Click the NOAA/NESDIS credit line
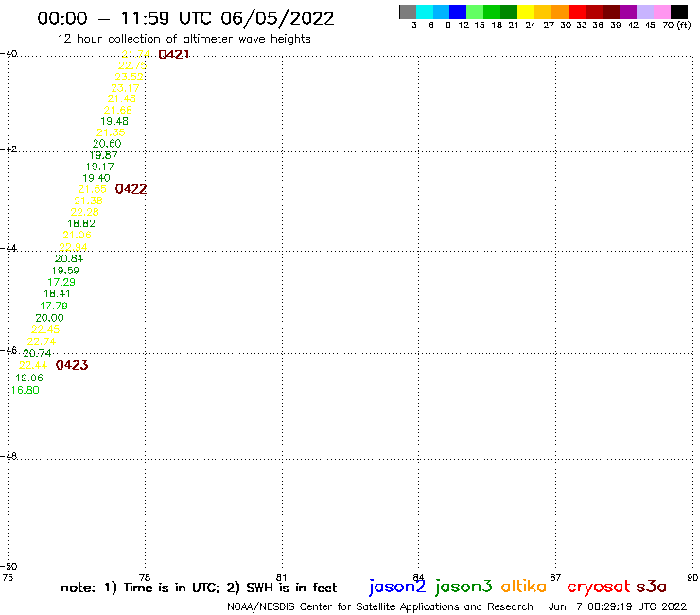The width and height of the screenshot is (700, 615). 380,606
